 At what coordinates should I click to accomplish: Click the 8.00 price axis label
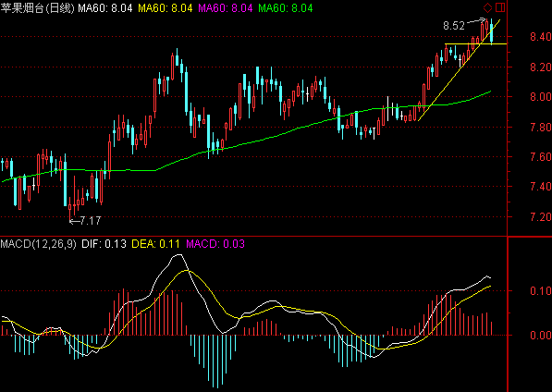541,97
